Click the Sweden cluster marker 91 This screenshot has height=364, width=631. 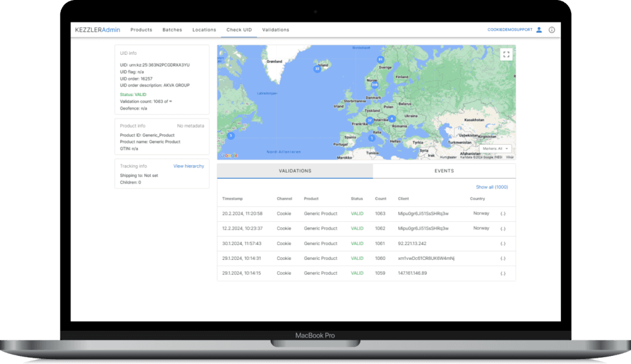(x=380, y=60)
